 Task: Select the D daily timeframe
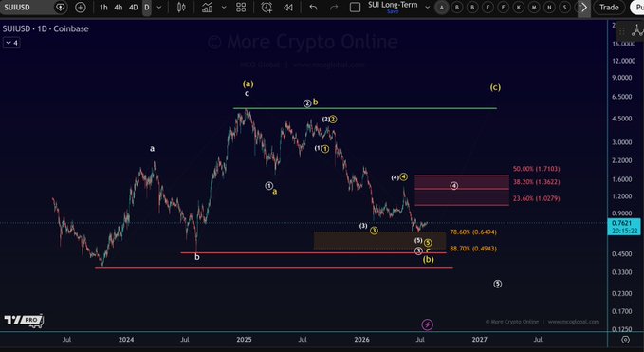click(x=147, y=7)
